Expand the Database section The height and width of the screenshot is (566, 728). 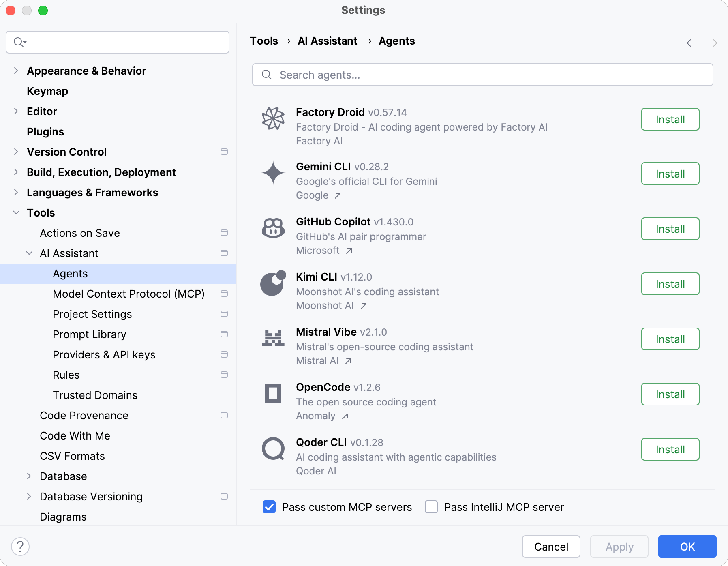pos(29,476)
